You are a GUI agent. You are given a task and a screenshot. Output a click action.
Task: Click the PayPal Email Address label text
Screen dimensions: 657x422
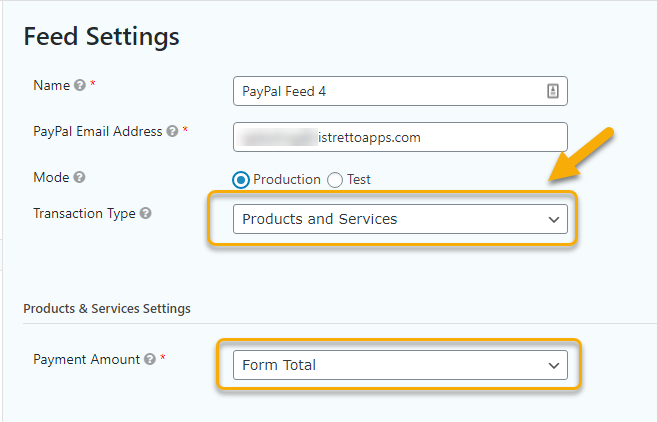coord(98,132)
